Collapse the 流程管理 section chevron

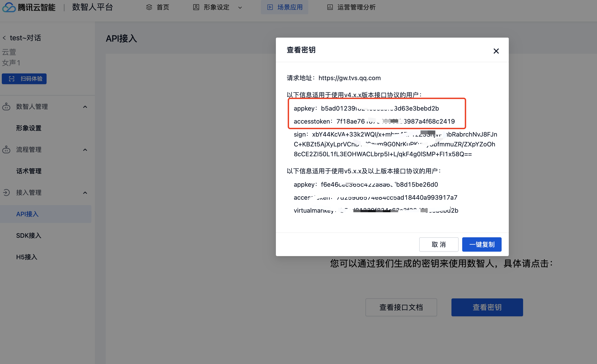point(85,150)
